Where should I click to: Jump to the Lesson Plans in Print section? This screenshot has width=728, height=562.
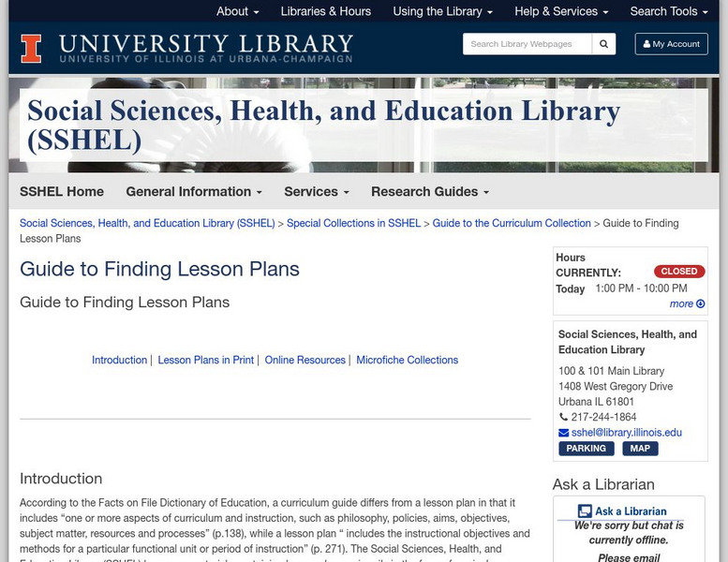point(206,360)
